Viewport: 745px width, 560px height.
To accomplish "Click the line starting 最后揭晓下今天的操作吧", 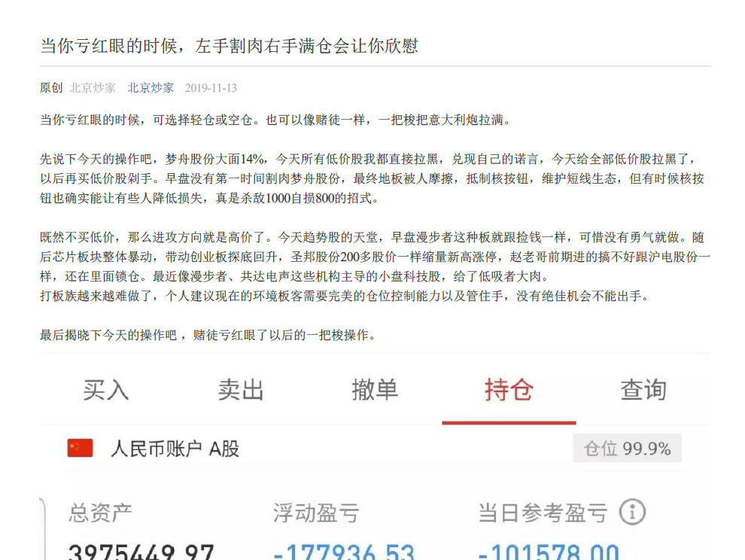I will 209,335.
